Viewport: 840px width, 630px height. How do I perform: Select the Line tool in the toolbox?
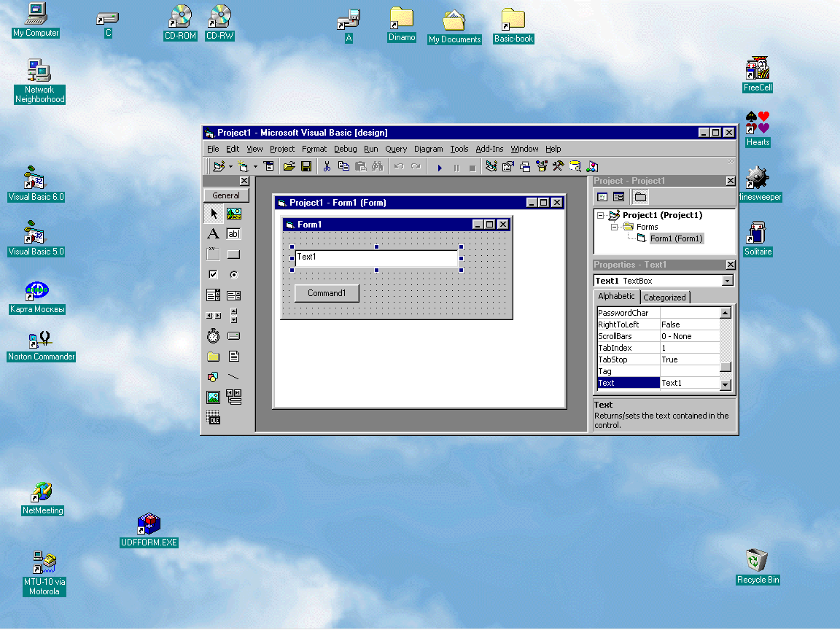tap(233, 376)
